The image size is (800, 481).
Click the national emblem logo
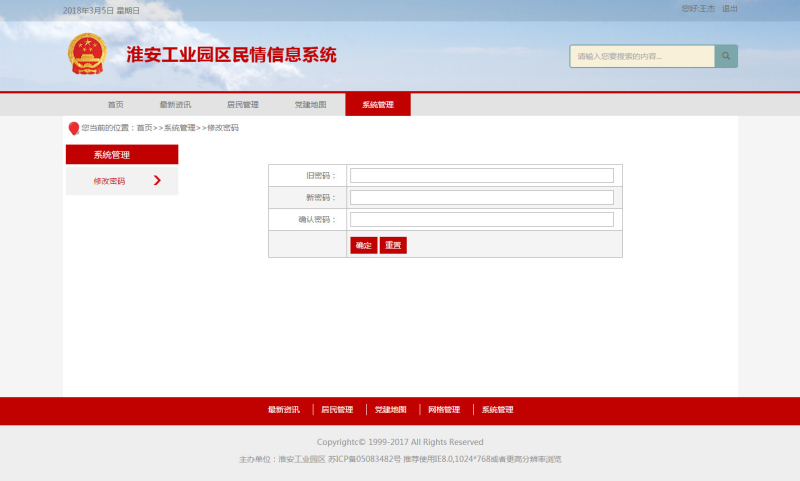click(86, 54)
